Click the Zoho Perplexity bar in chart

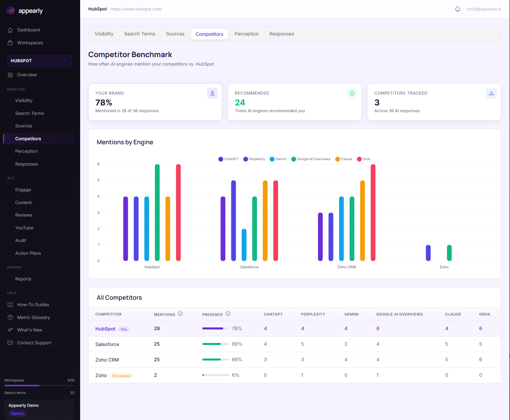coord(428,253)
